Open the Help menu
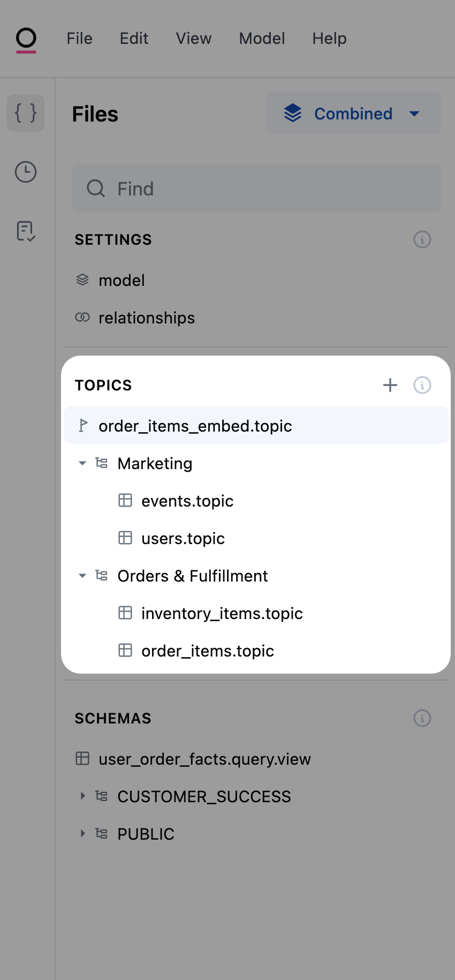The width and height of the screenshot is (455, 980). coord(329,39)
